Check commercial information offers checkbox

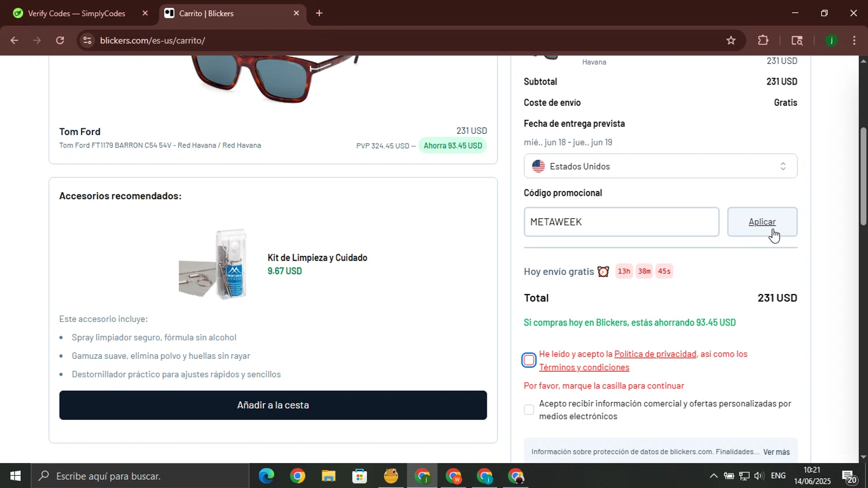point(529,410)
